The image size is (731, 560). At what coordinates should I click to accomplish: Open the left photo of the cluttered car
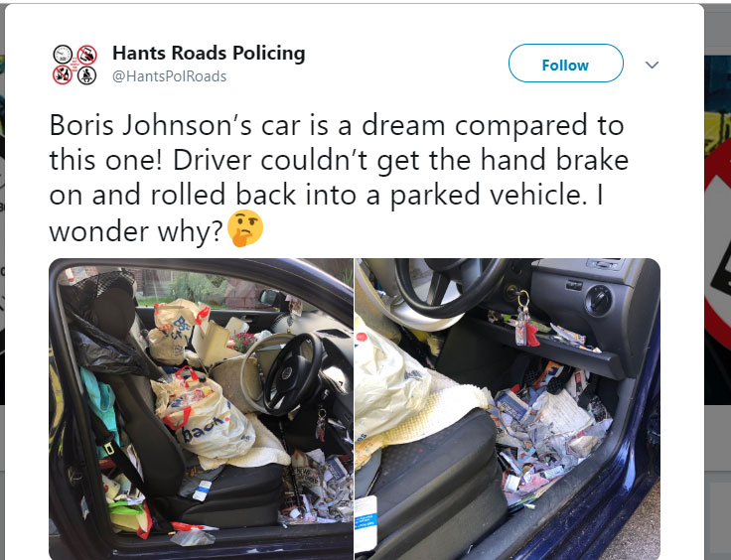coord(201,409)
